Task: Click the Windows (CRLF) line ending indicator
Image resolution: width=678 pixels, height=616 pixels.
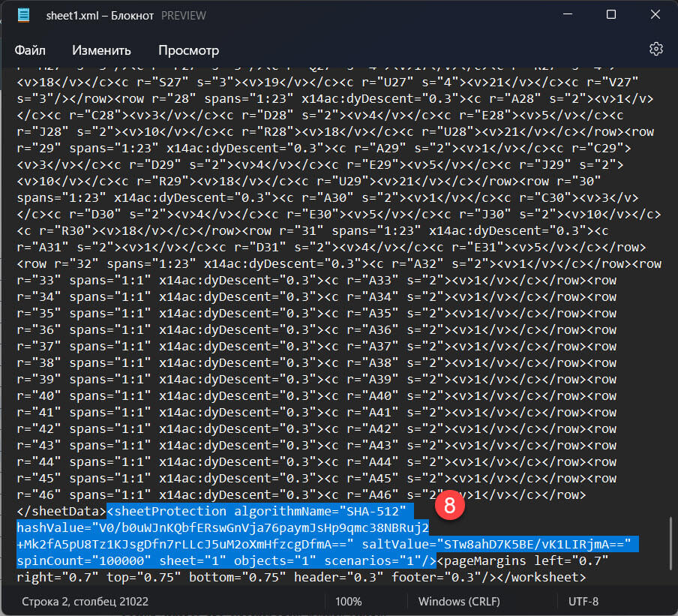Action: click(x=459, y=601)
